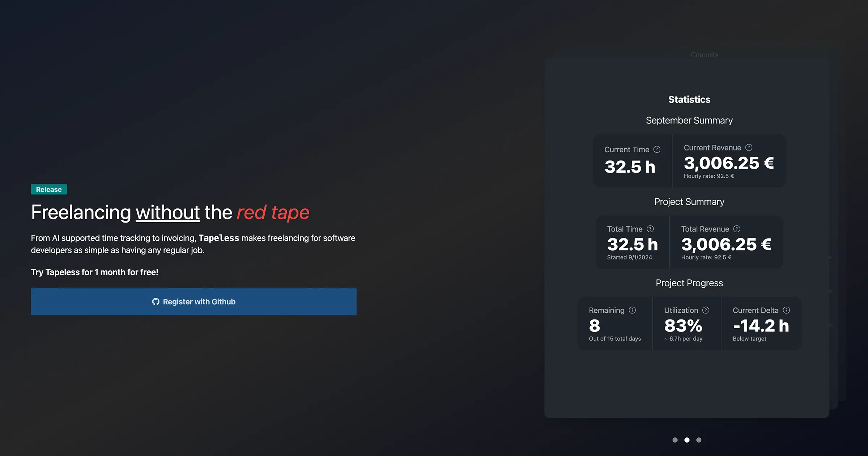
Task: Select the middle carousel dot
Action: (687, 440)
